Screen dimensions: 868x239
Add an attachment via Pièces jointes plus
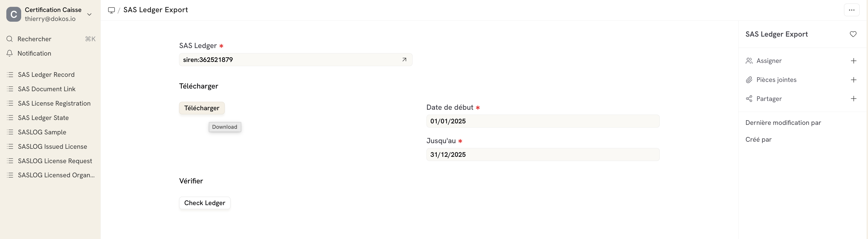(853, 80)
